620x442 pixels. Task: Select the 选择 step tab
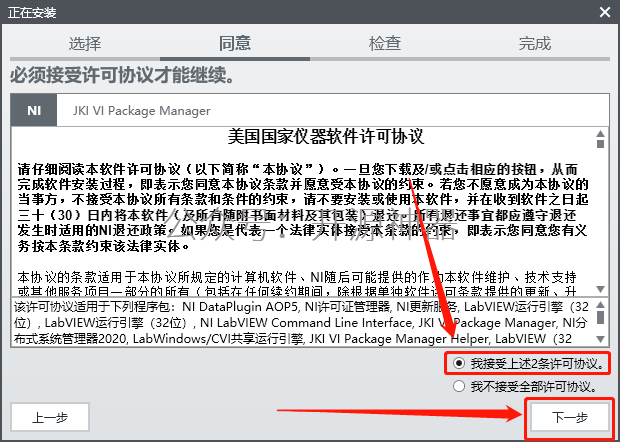(x=85, y=43)
